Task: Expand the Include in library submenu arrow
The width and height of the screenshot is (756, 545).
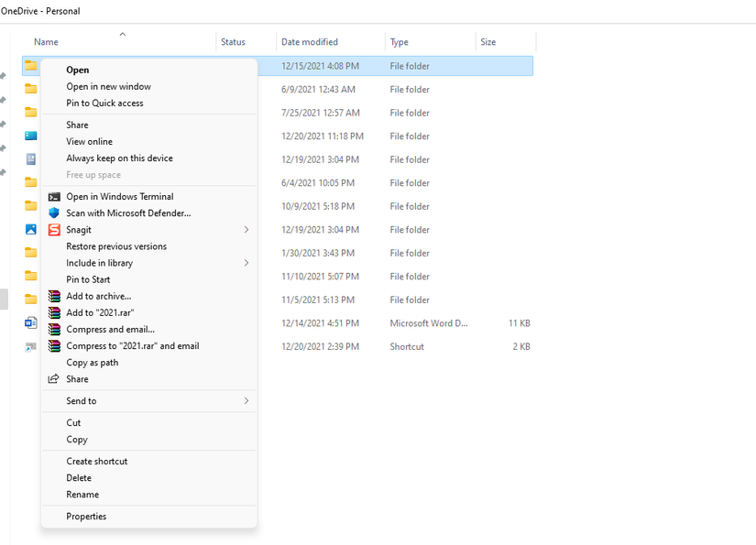Action: click(x=247, y=263)
